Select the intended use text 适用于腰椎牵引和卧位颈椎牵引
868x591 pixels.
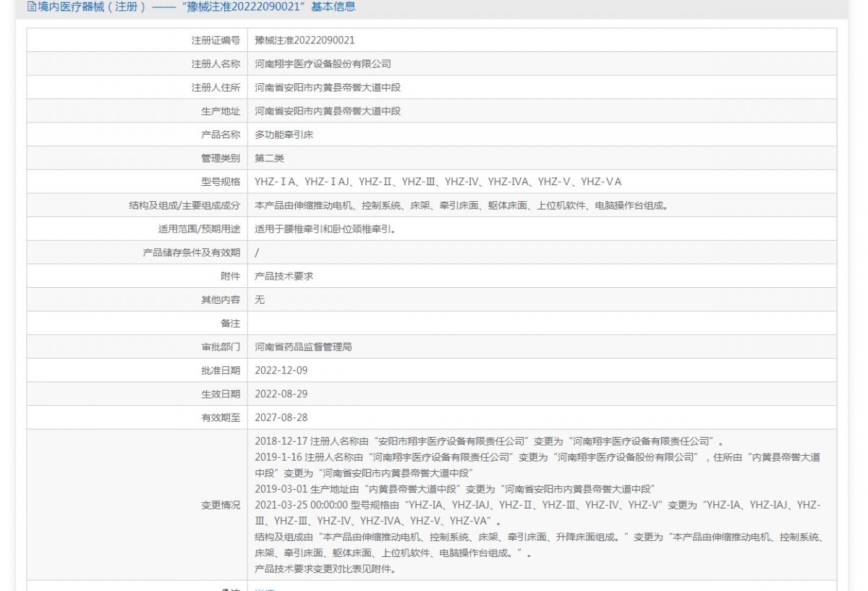click(325, 229)
